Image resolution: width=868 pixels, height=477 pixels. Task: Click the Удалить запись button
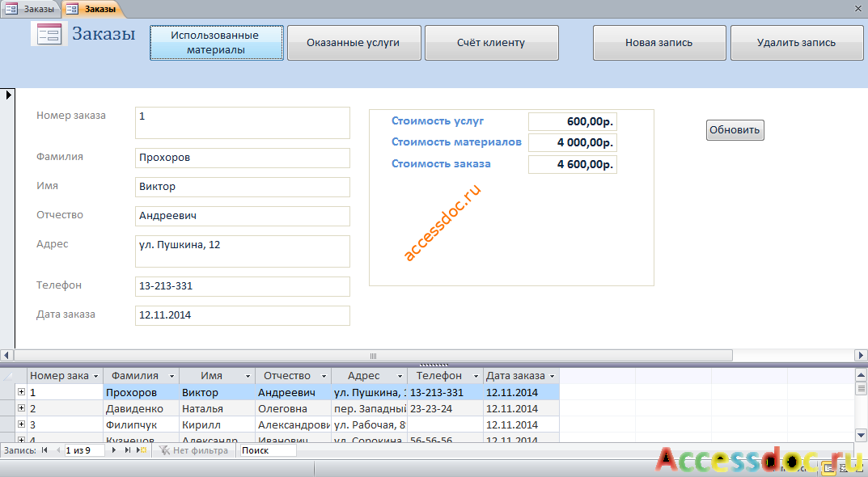click(x=797, y=43)
